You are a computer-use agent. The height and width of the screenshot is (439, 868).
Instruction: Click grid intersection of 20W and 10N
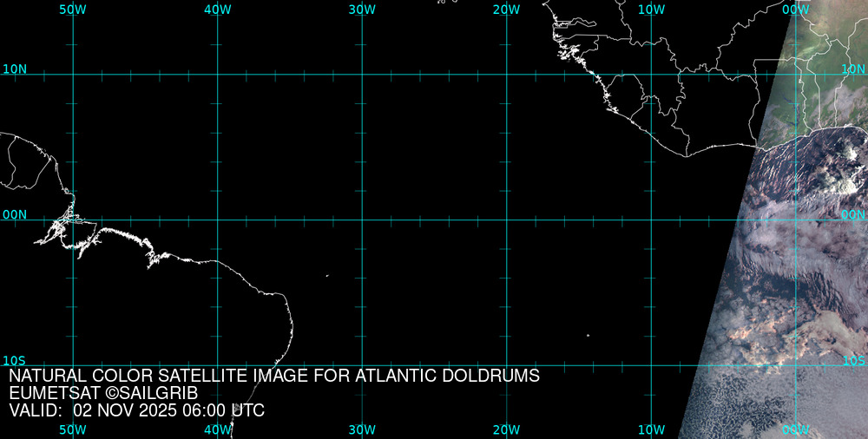506,75
